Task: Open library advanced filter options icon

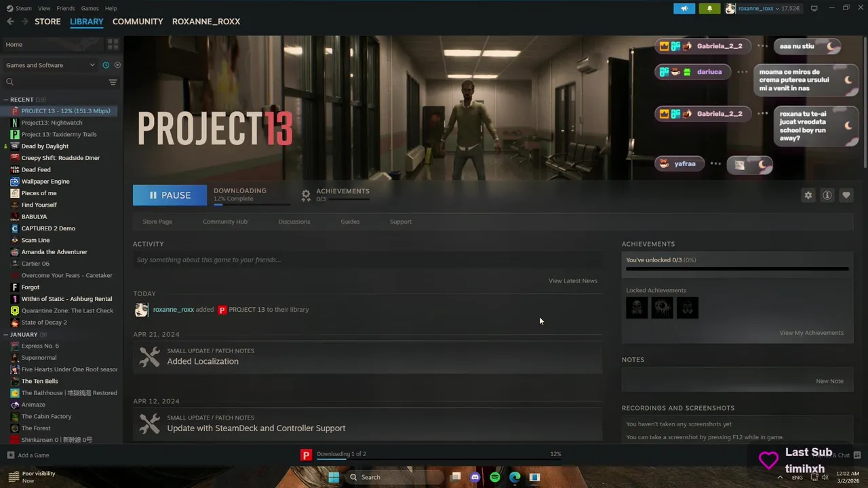Action: tap(113, 82)
